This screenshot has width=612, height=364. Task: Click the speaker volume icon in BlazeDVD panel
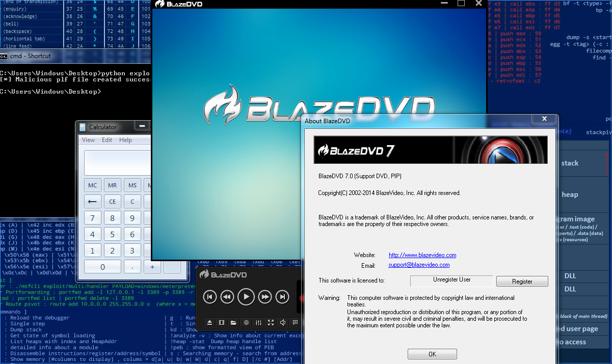283,322
